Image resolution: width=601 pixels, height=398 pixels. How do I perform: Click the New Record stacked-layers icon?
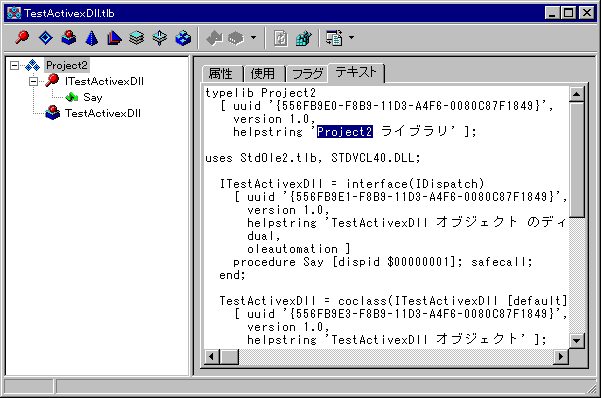tap(136, 38)
